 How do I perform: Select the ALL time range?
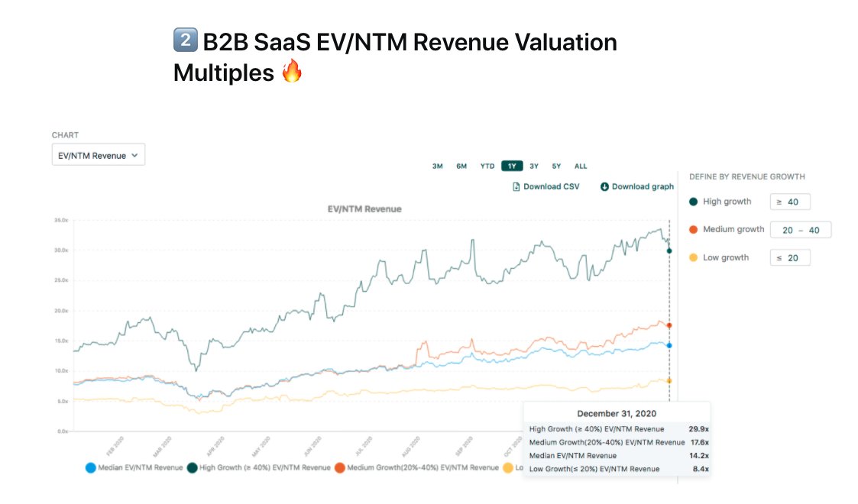pos(581,166)
